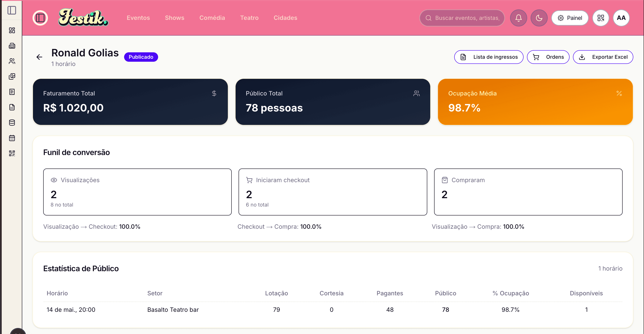Click the Exportar Excel button
644x334 pixels.
tap(603, 57)
